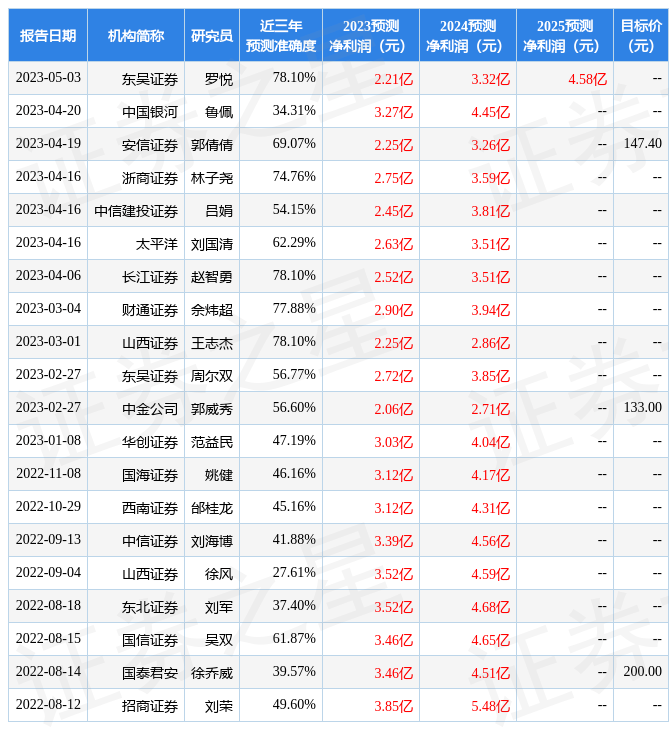669x730 pixels.
Task: Click researcher 赵智勇
Action: click(x=212, y=277)
